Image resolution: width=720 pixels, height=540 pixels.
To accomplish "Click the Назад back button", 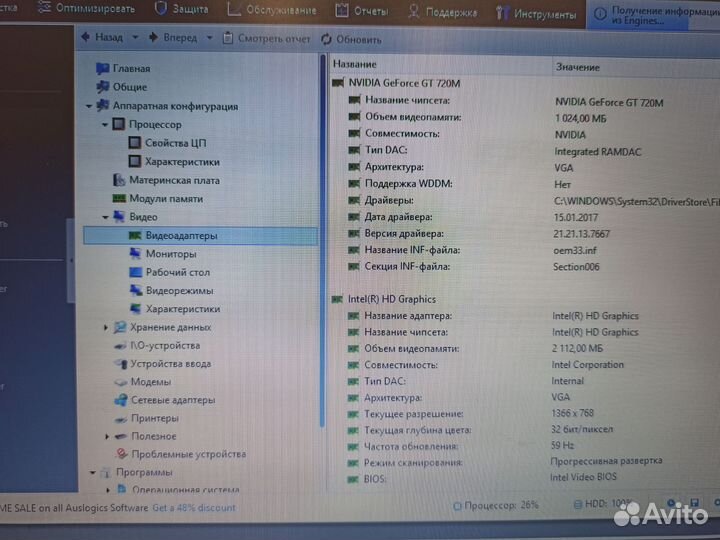I will pyautogui.click(x=102, y=37).
